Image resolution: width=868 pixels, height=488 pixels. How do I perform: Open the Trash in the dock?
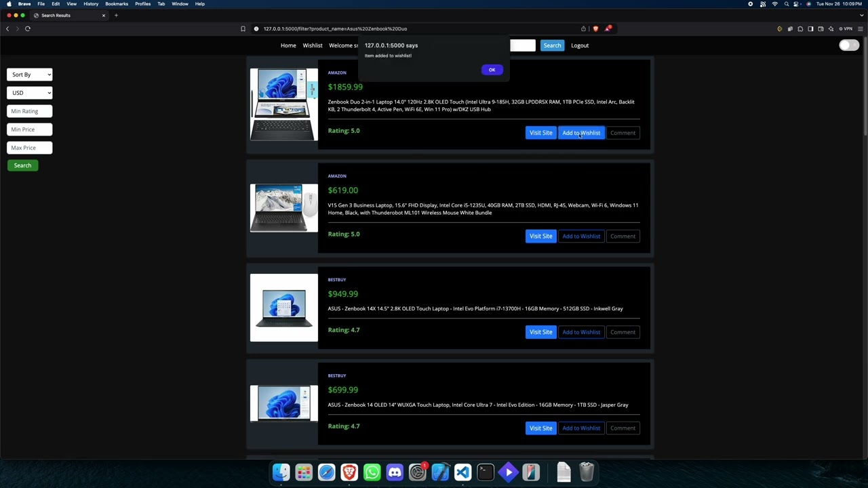[587, 472]
